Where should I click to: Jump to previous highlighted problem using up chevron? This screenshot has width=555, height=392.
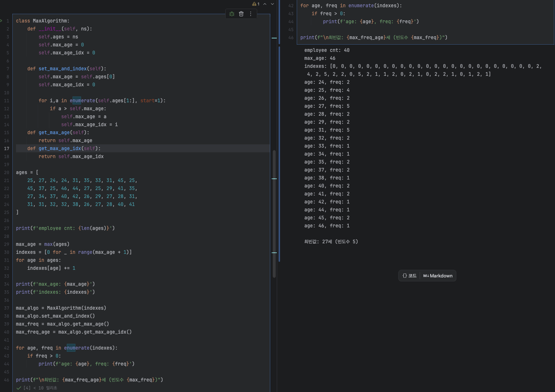[x=265, y=4]
